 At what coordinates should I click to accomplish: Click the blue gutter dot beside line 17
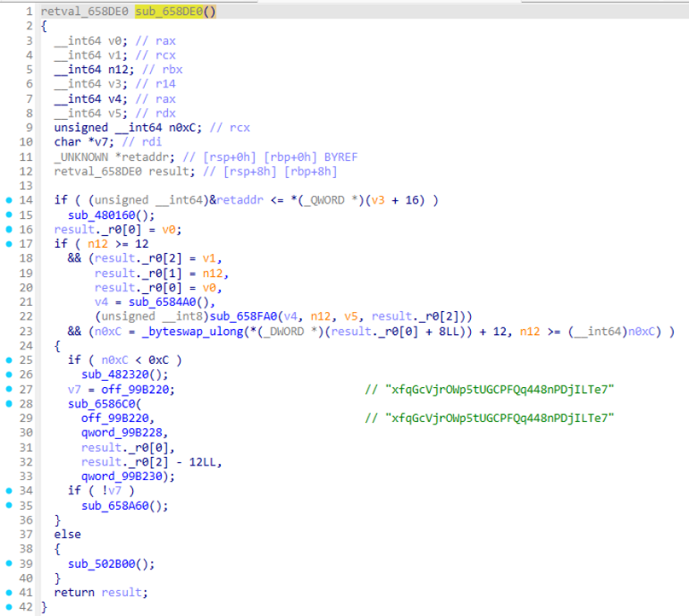point(10,243)
